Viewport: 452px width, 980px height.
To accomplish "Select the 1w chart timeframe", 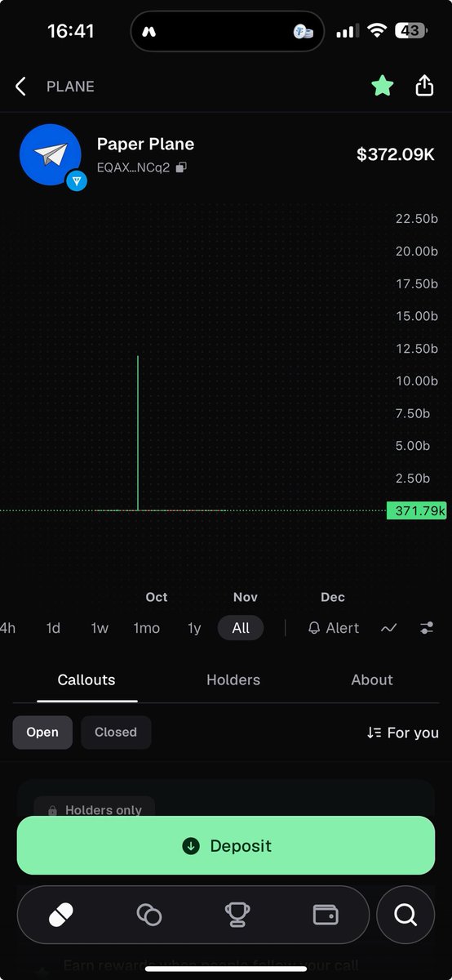I will [100, 628].
